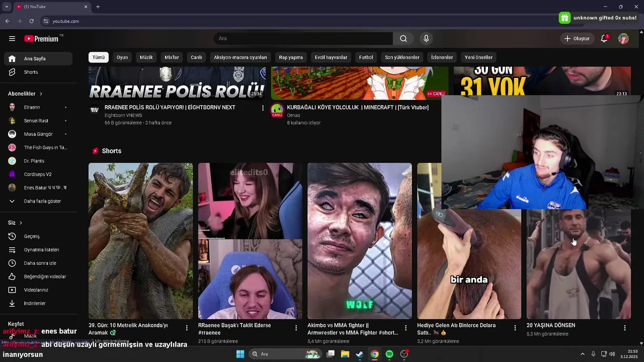644x362 pixels.
Task: Select the Rap yapma filter chip
Action: (x=291, y=57)
